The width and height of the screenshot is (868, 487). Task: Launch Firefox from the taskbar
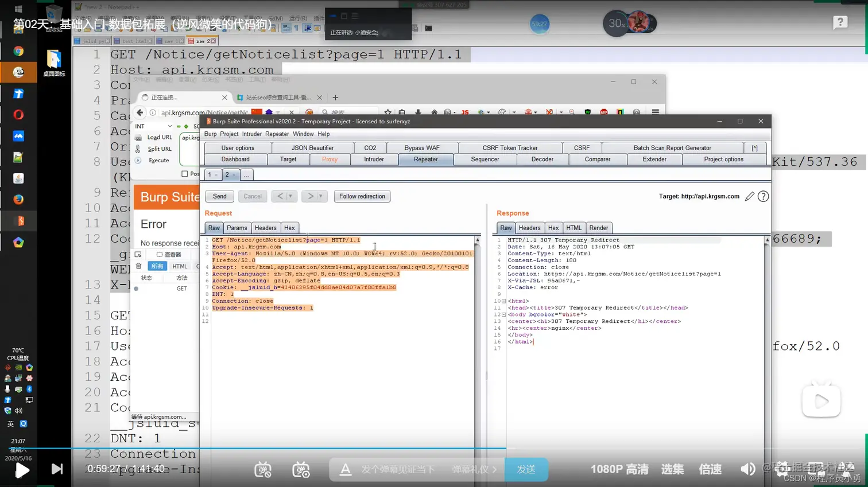click(x=18, y=200)
